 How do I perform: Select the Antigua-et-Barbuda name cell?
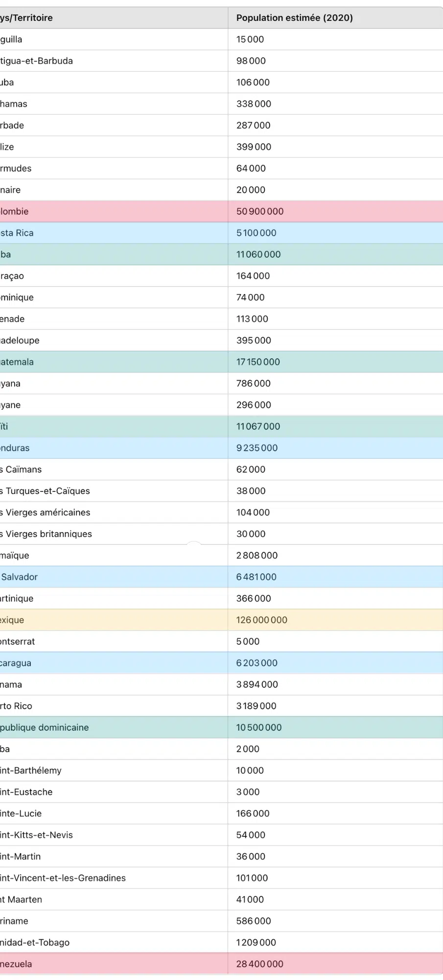(x=37, y=61)
